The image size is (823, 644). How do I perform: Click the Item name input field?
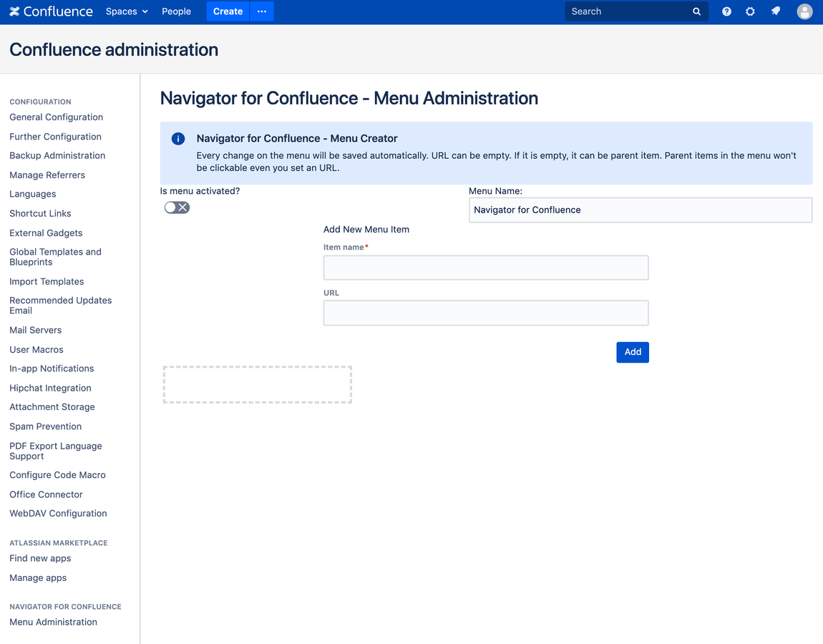pyautogui.click(x=486, y=268)
